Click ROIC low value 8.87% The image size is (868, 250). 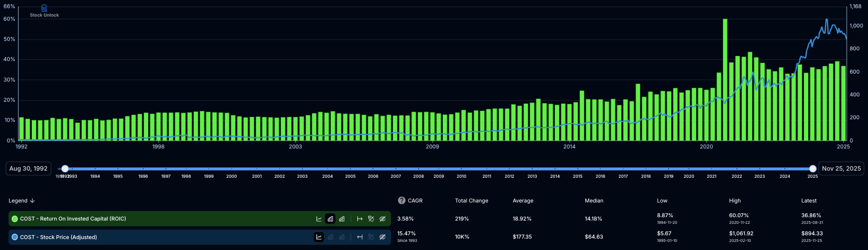665,215
